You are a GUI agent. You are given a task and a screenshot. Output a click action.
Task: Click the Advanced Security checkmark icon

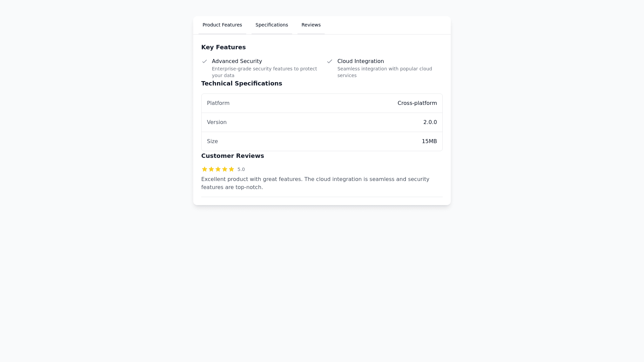pyautogui.click(x=205, y=61)
